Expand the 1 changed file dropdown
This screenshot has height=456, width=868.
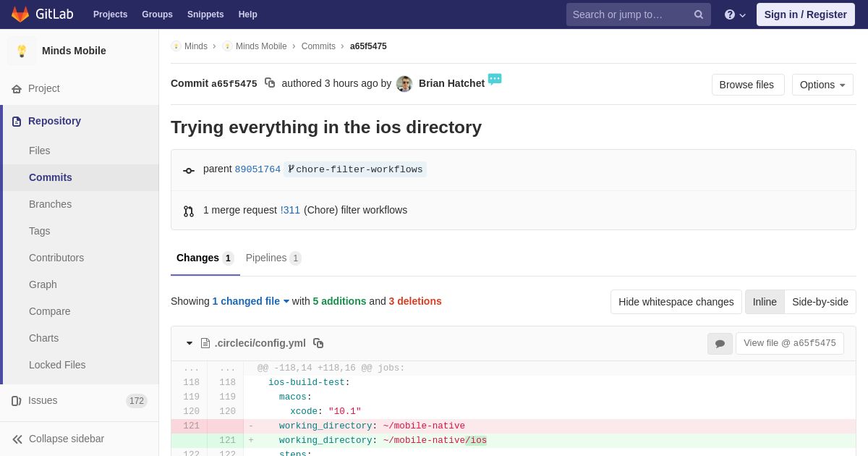tap(251, 301)
